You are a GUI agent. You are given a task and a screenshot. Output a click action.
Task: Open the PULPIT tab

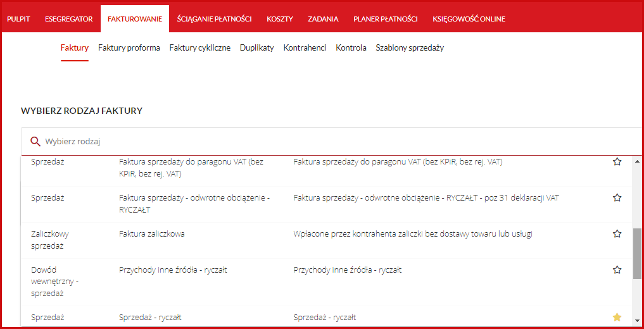click(18, 19)
